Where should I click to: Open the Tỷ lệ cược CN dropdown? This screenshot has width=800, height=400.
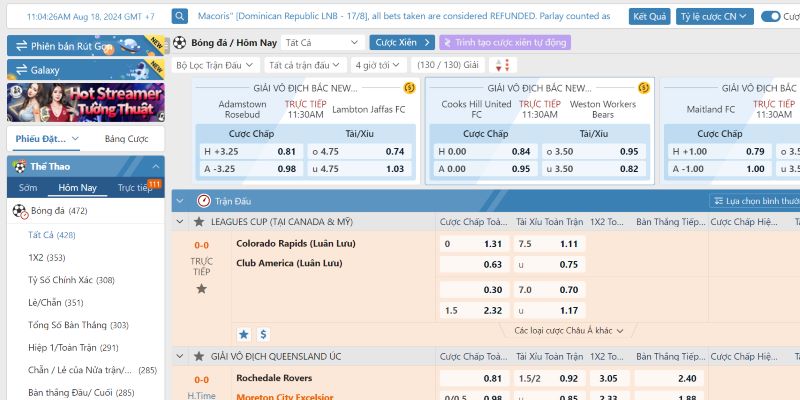pos(714,16)
